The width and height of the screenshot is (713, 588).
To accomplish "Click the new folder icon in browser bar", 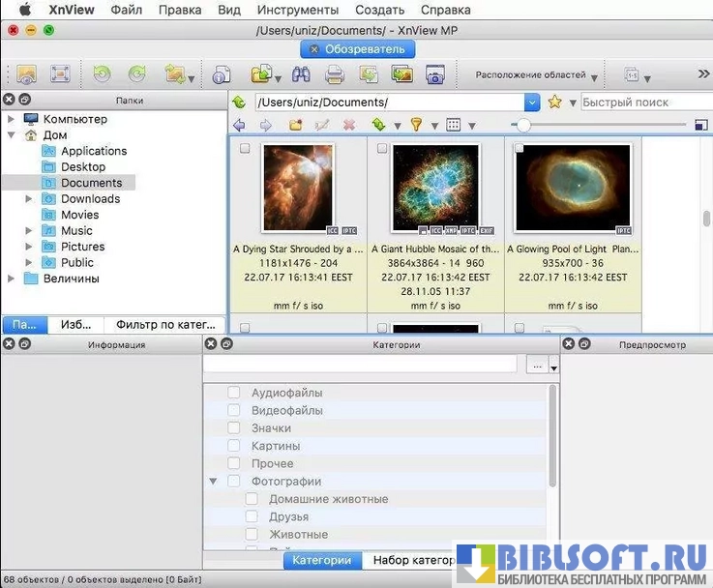I will point(296,125).
